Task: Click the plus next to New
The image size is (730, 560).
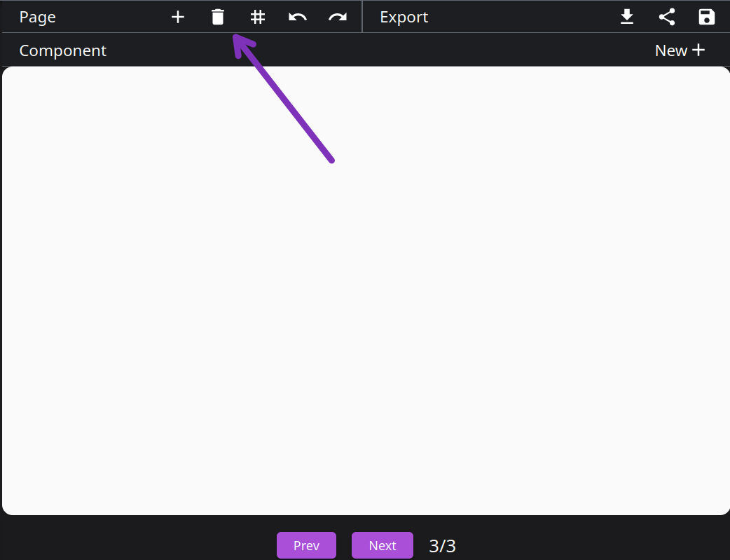Action: [697, 50]
